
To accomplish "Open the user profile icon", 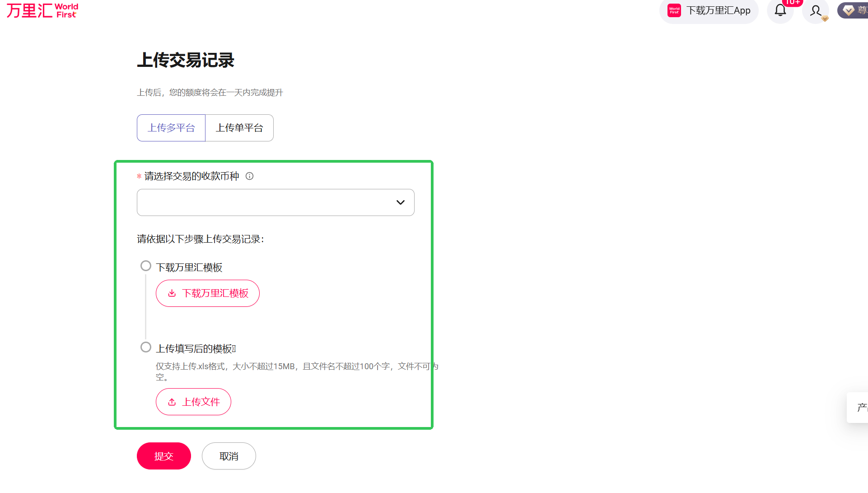I will (815, 10).
